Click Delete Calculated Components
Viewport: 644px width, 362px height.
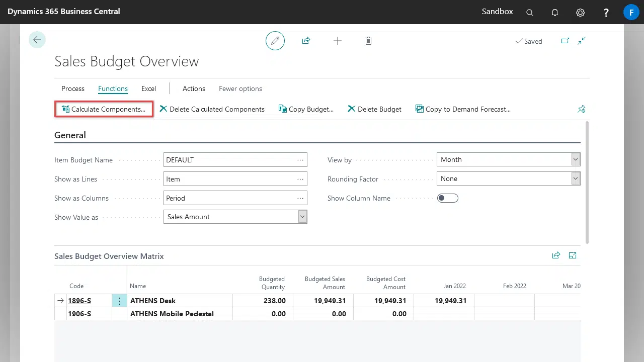click(x=212, y=109)
